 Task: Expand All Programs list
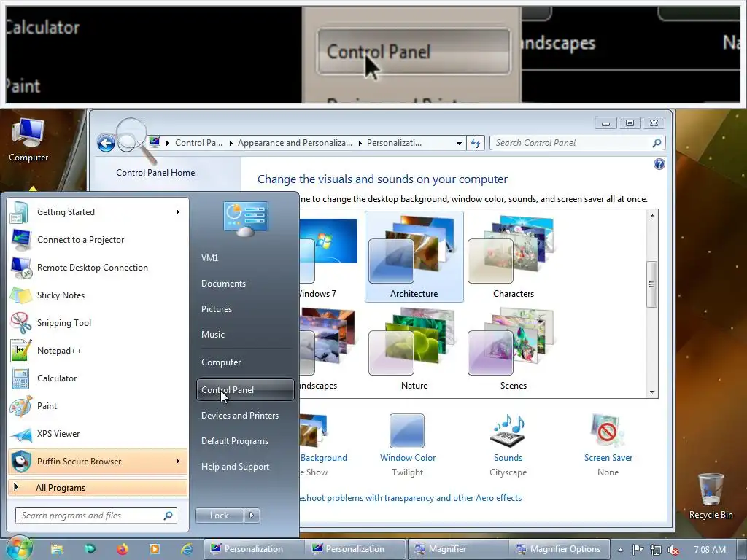[98, 488]
